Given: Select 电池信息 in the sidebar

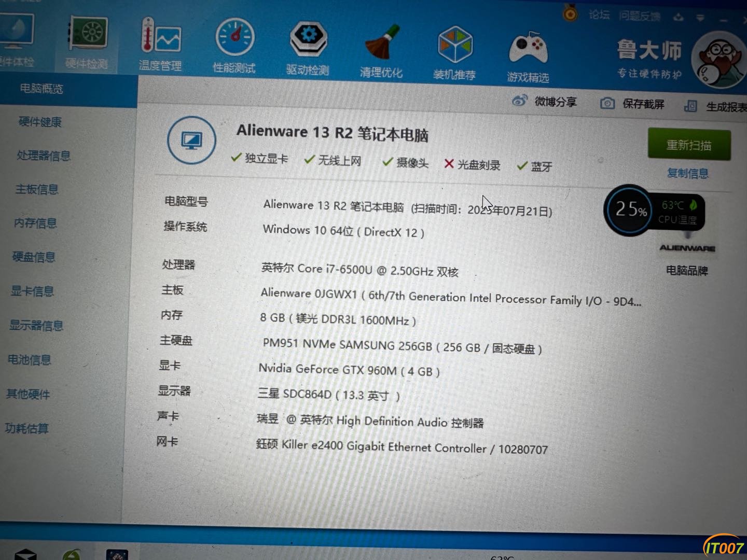Looking at the screenshot, I should (29, 360).
